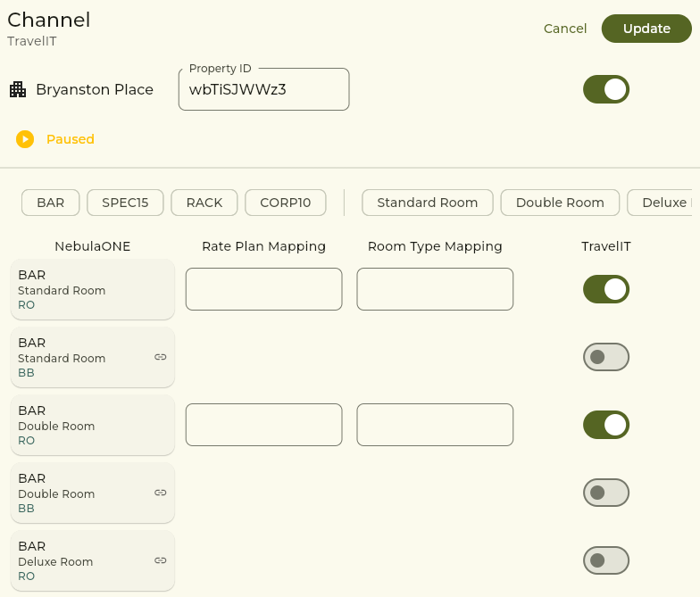Click the link icon on BAR Double Room BB
The width and height of the screenshot is (700, 597).
[161, 493]
